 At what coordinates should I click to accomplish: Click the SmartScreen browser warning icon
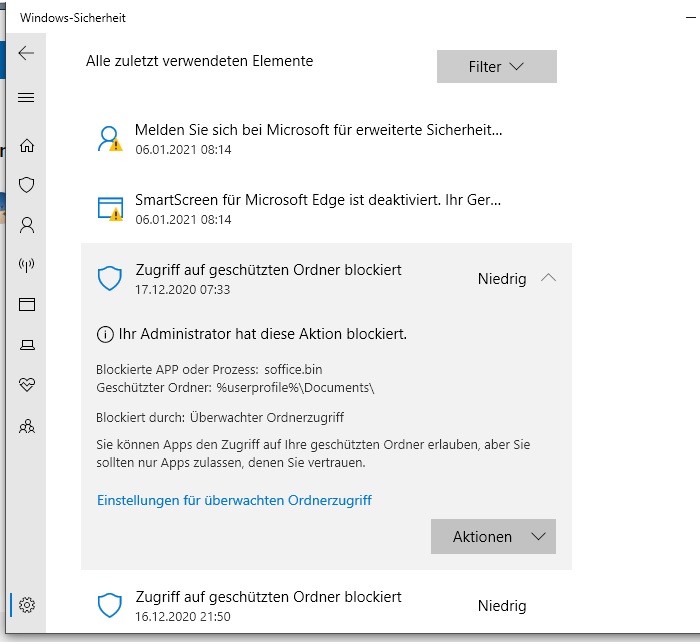[110, 209]
